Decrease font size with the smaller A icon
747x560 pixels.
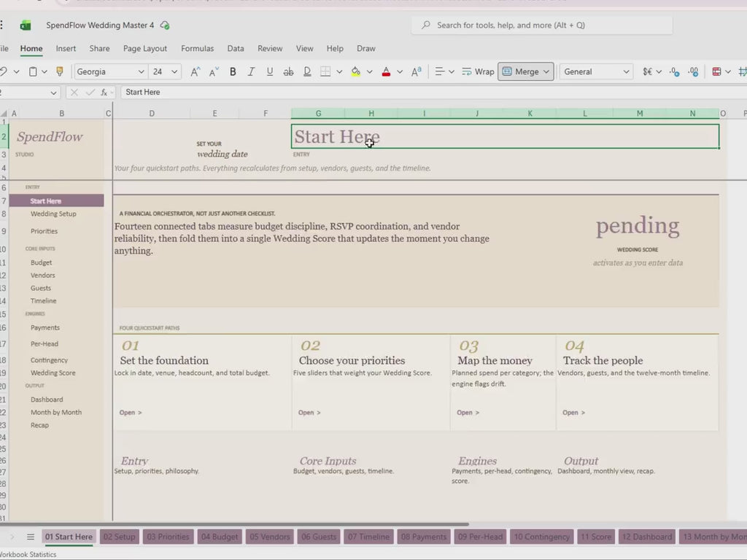[x=214, y=71]
